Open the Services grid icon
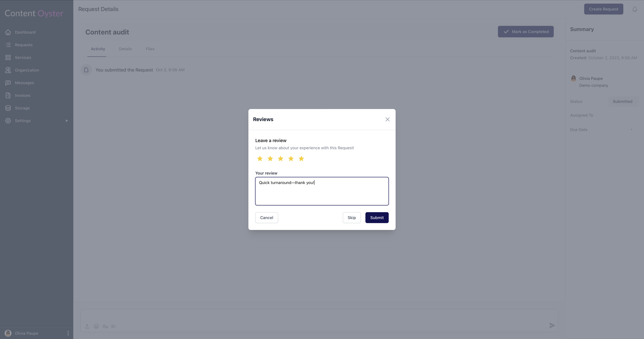Image resolution: width=644 pixels, height=339 pixels. coord(8,57)
